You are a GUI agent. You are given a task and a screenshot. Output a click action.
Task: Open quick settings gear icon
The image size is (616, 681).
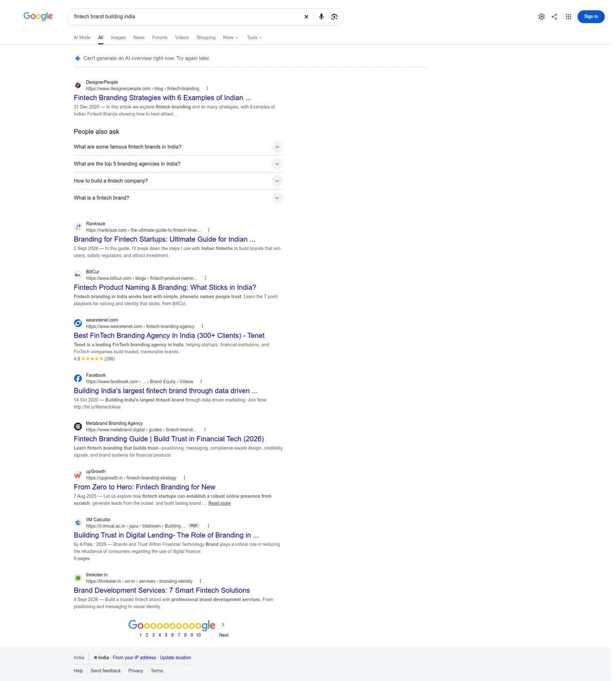click(542, 16)
